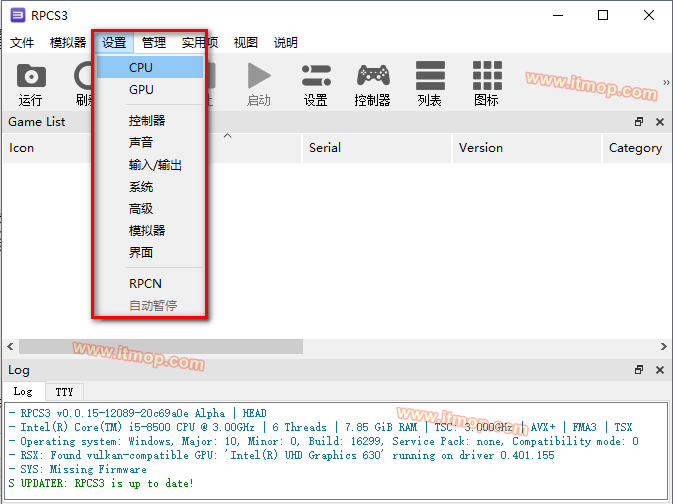Switch to the Log tab
Image resolution: width=673 pixels, height=504 pixels.
coord(23,392)
